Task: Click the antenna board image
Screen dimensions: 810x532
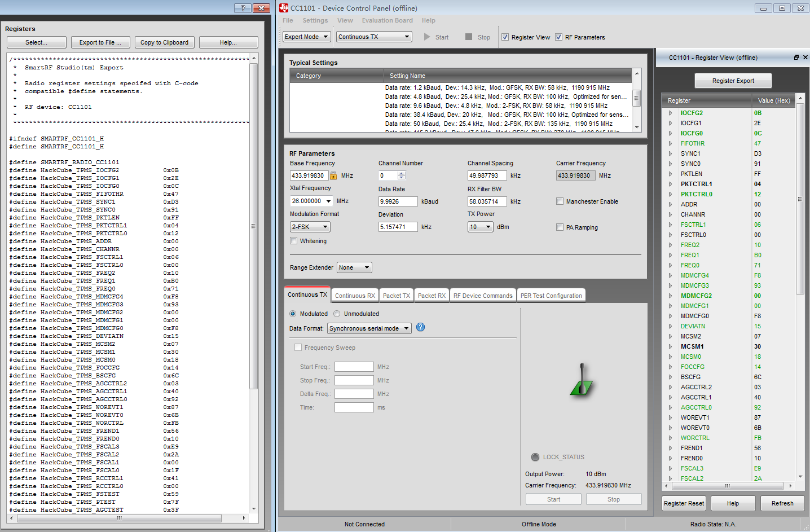Action: pos(582,380)
